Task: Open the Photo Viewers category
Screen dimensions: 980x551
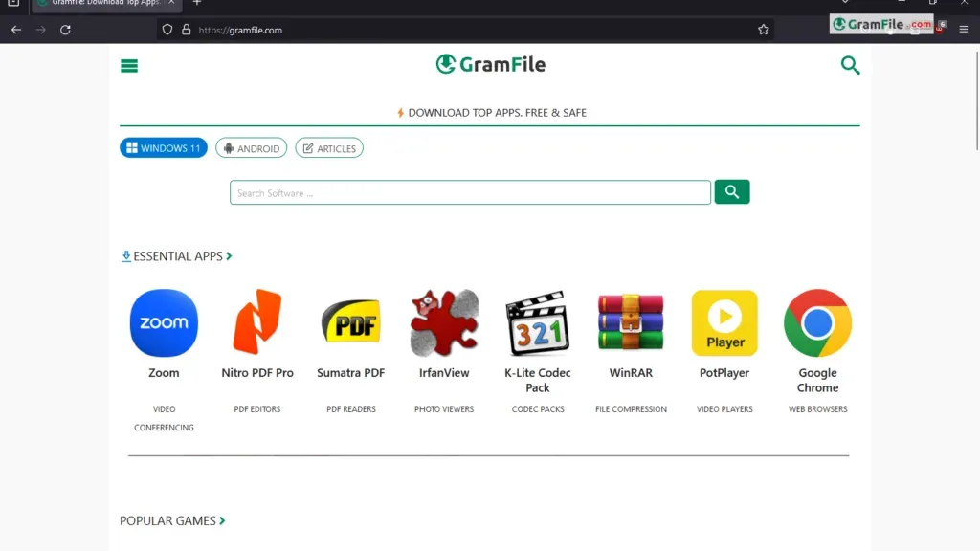Action: 444,409
